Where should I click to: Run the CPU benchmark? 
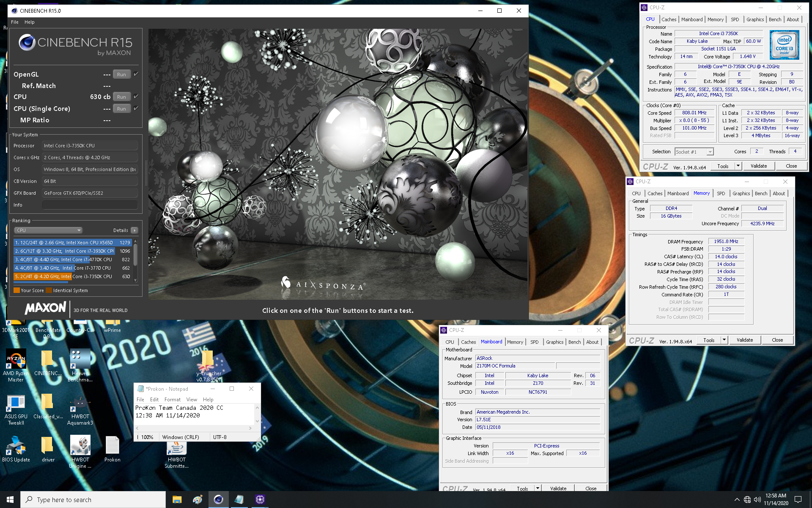(x=121, y=97)
